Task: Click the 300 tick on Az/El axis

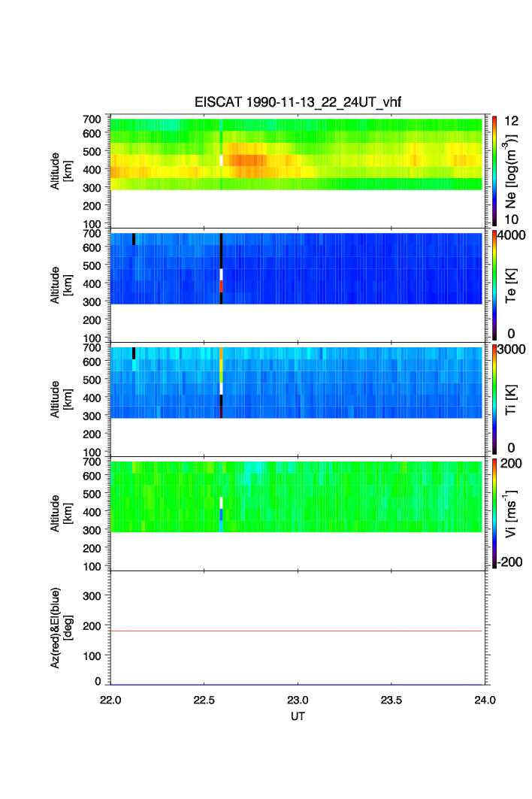Action: pos(92,596)
